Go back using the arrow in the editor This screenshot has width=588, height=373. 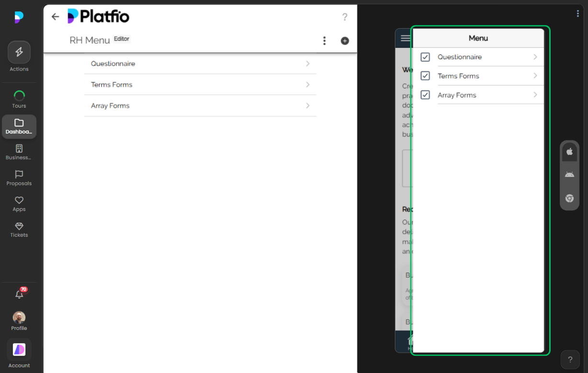point(55,16)
